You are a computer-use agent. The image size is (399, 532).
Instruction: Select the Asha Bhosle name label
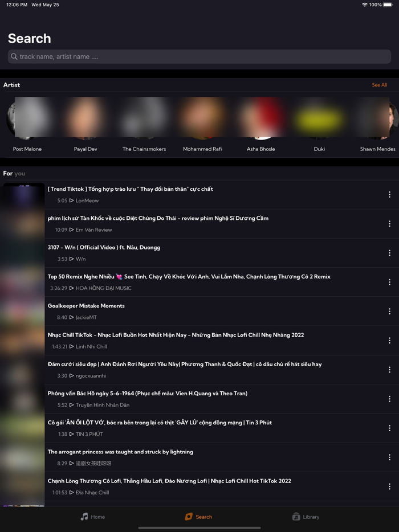(261, 149)
